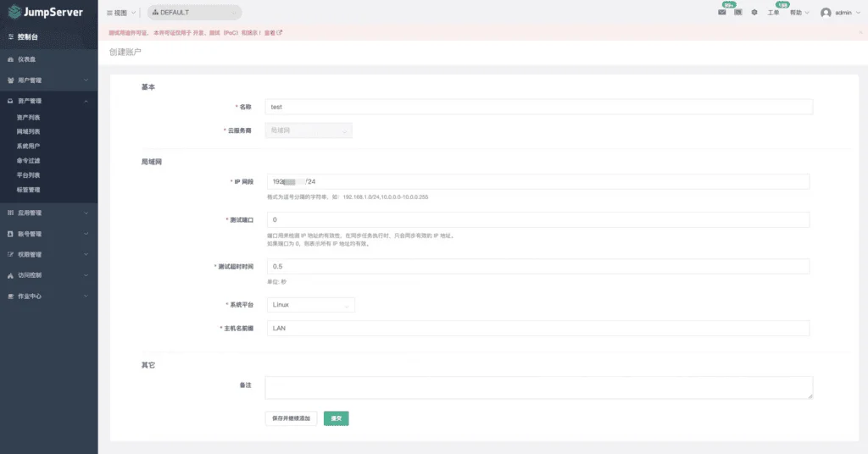Screen dimensions: 868x454
Task: Open the DEFAULT organization selector
Action: (194, 12)
